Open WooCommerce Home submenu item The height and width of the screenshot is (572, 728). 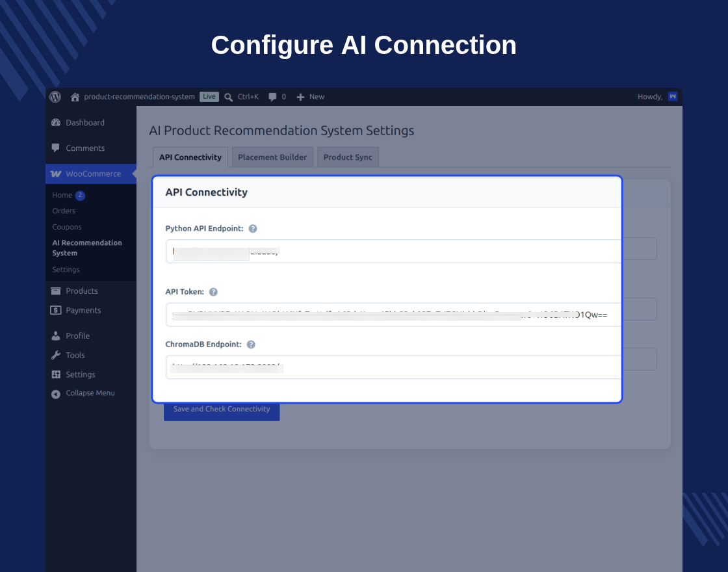[62, 195]
